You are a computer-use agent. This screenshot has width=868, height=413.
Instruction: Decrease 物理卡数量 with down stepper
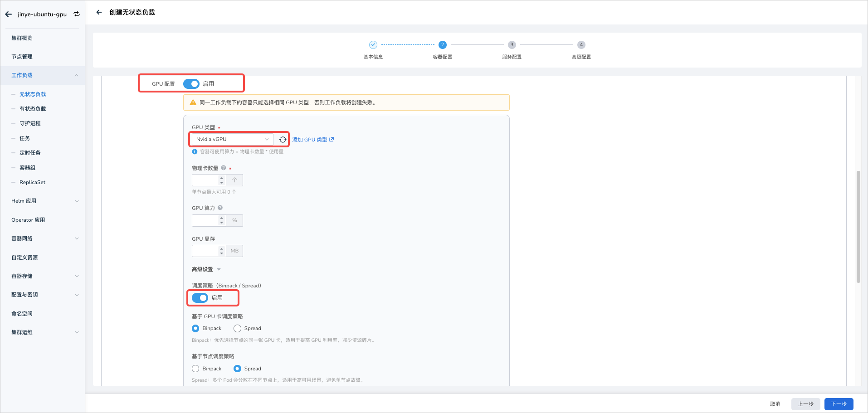click(222, 183)
